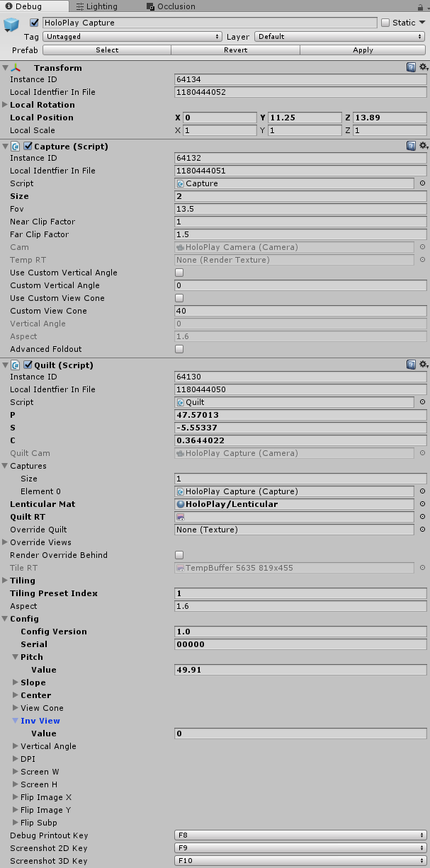Screen dimensions: 430x868
Task: Click the Config Serial field
Action: point(301,644)
